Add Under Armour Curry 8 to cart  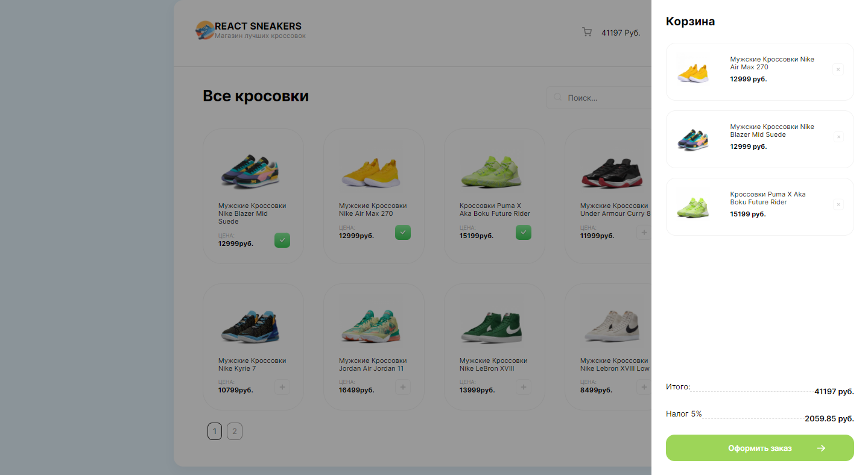pyautogui.click(x=644, y=232)
